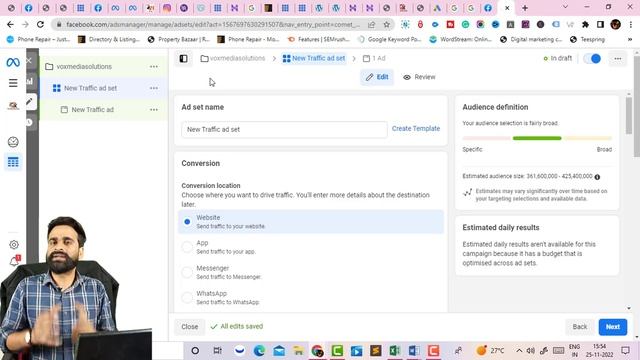Click the audience size info icon
Screen dimensions: 640x360
click(x=597, y=177)
